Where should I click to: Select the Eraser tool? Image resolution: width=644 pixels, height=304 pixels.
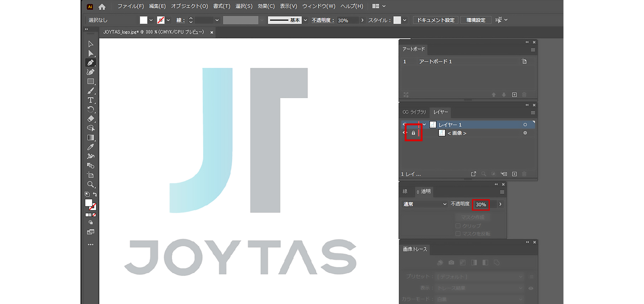pos(91,119)
